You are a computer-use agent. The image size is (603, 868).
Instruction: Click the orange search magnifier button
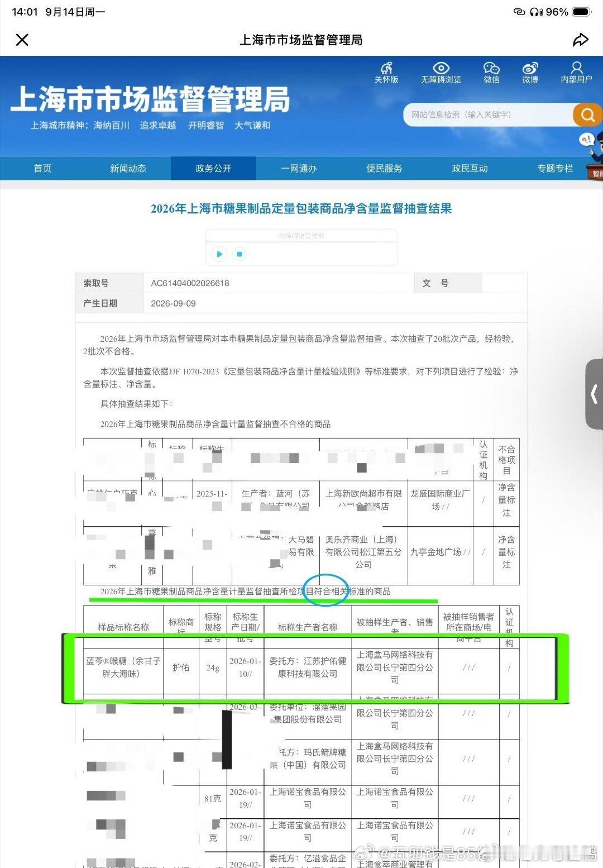pos(587,115)
